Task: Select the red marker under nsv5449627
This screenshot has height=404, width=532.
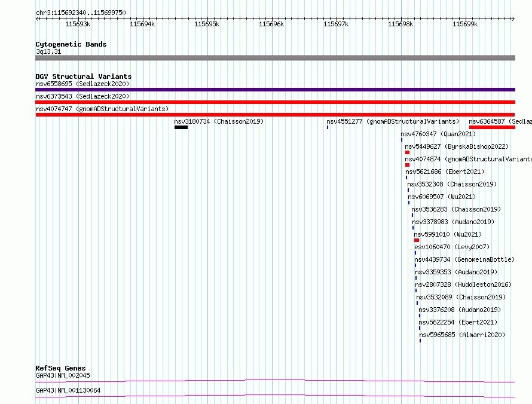Action: click(x=407, y=152)
